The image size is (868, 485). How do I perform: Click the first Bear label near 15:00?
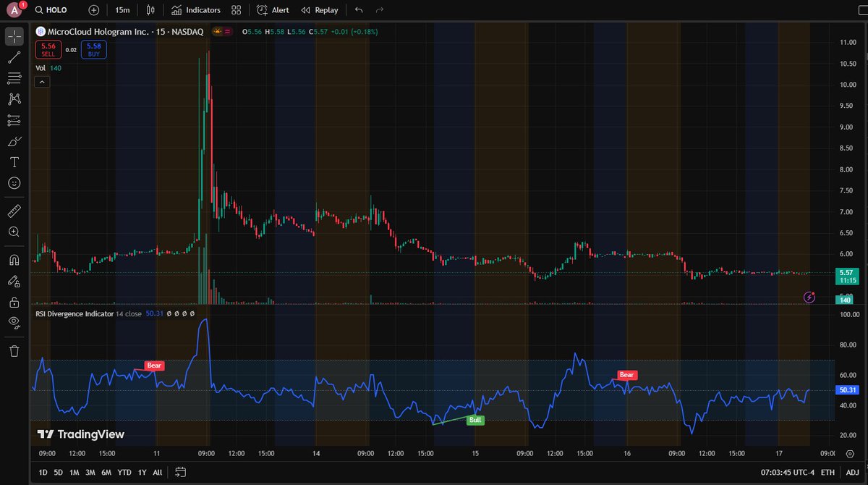pos(154,366)
